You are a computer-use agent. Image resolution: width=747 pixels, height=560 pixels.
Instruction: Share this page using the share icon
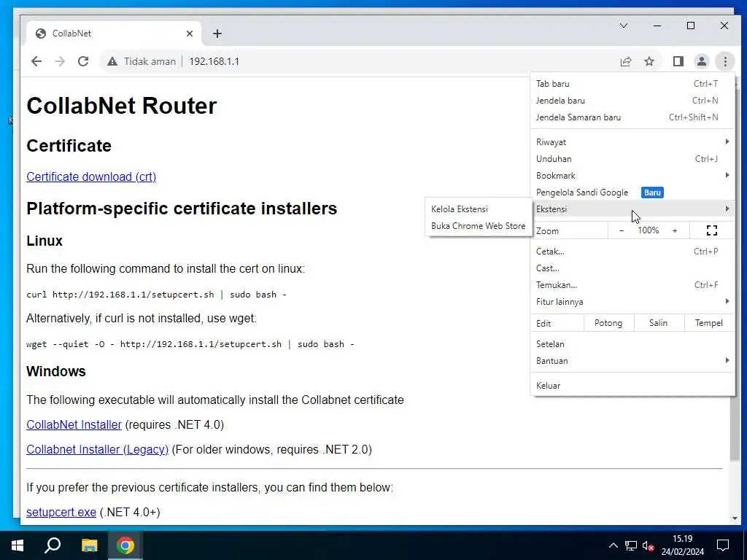click(625, 61)
